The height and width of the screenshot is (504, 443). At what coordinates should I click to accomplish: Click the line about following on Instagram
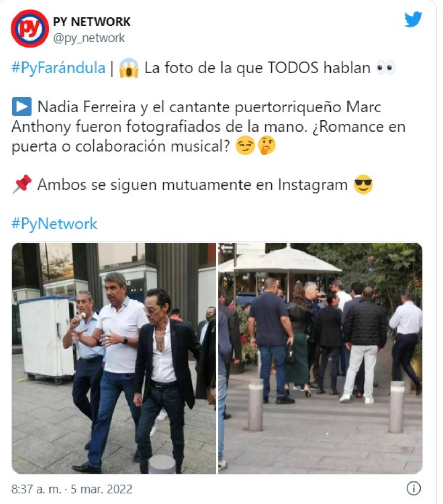192,184
